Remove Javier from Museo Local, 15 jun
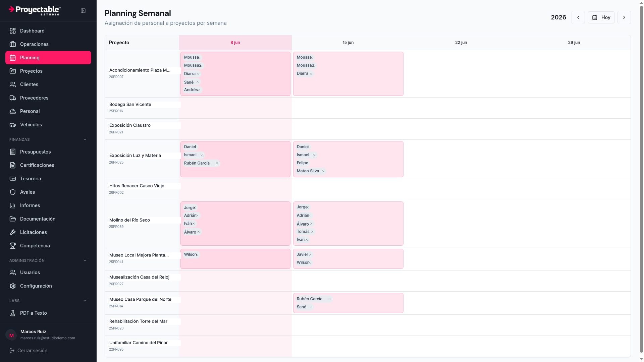 pos(310,255)
